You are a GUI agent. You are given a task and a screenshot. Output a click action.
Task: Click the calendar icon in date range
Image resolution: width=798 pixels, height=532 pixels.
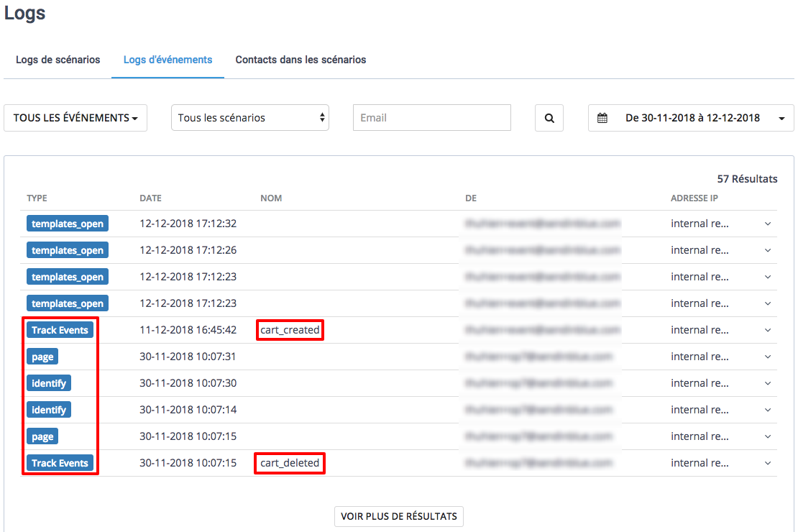point(602,118)
